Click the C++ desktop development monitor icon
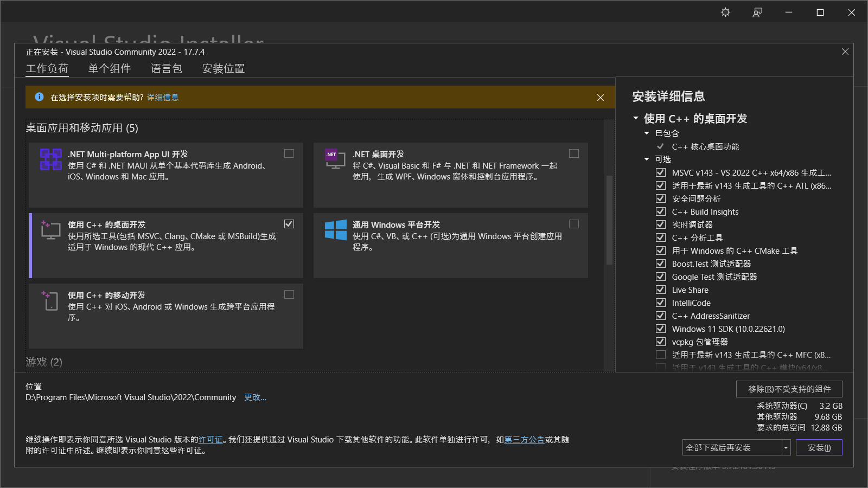This screenshot has height=488, width=868. pos(50,230)
